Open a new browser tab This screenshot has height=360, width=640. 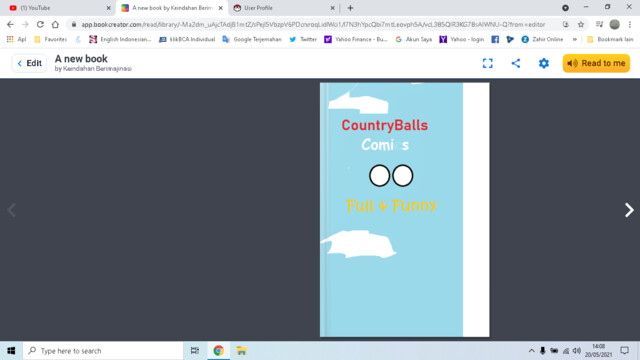350,8
